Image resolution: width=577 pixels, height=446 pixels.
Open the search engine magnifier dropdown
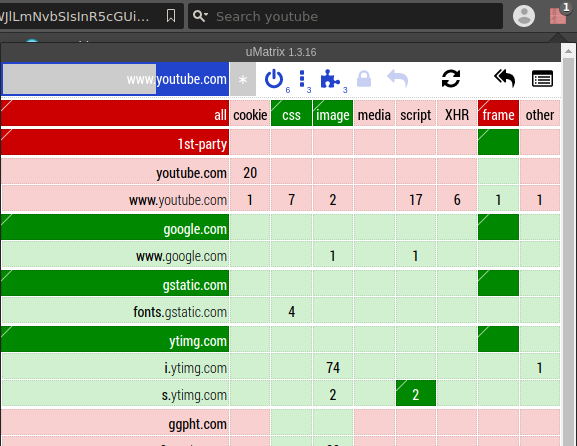[x=201, y=16]
